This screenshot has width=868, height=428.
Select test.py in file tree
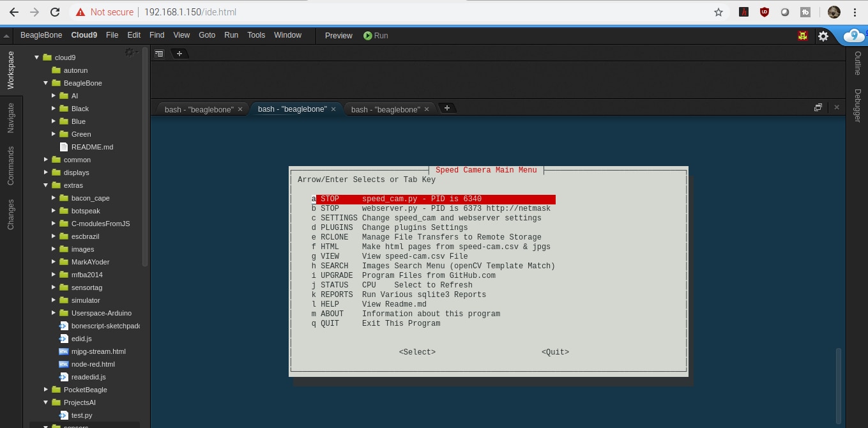point(82,415)
